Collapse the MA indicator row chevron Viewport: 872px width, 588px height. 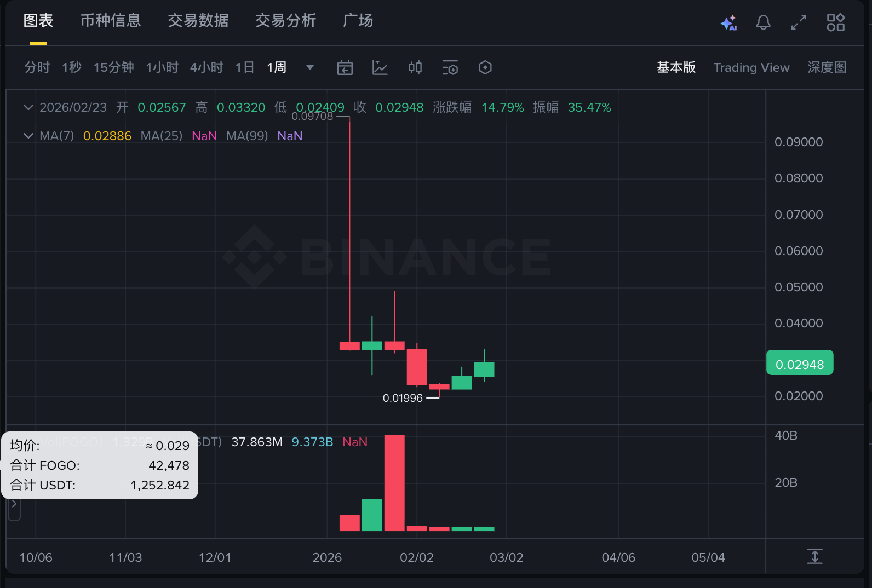point(28,136)
